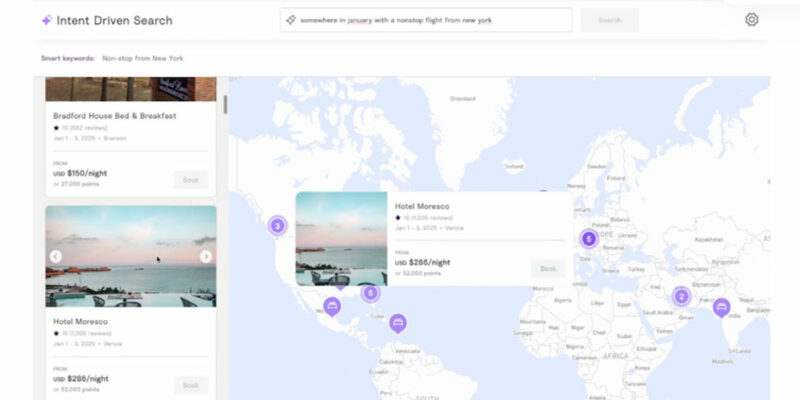Screen dimensions: 800x400
Task: Click the Hotel Moresco title in the popup
Action: tap(422, 206)
